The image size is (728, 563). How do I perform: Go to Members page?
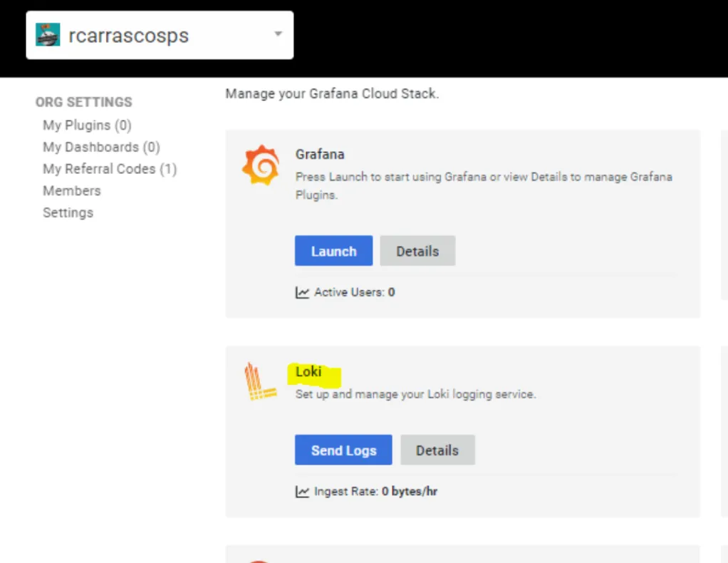pos(71,191)
